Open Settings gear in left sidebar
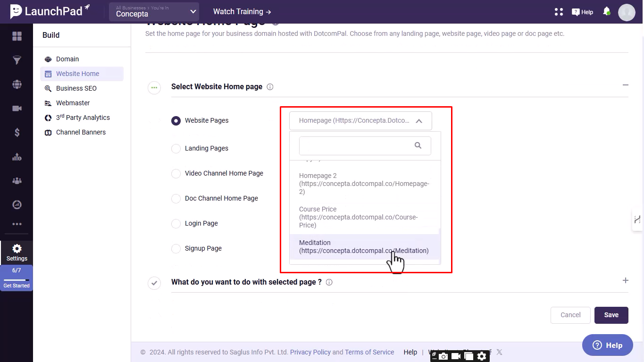Screen dimensions: 644x362 click(17, 253)
